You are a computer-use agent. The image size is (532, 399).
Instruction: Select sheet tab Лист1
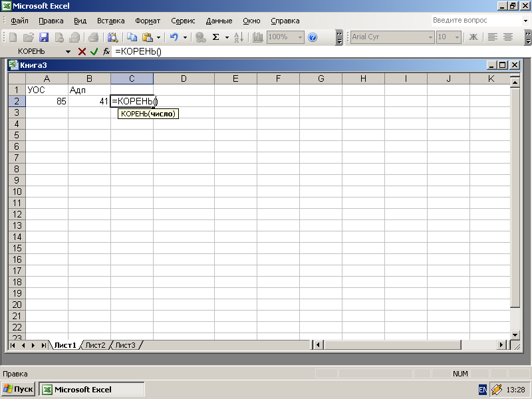[65, 345]
